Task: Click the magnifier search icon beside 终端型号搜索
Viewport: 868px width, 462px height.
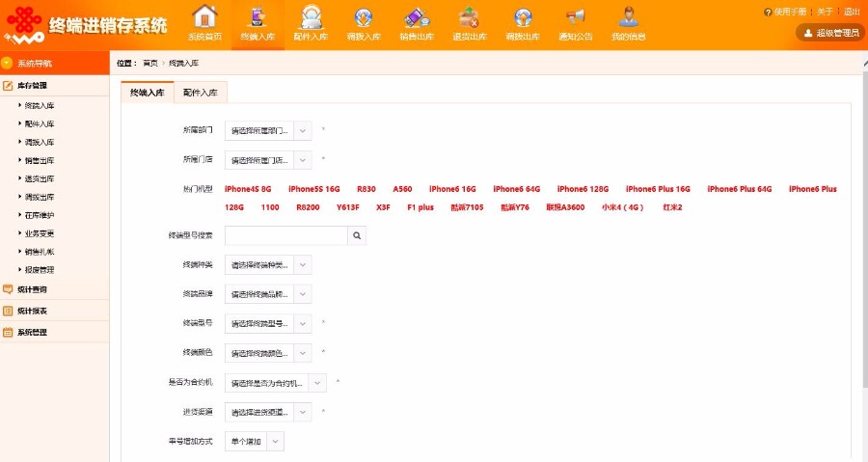Action: pos(357,235)
